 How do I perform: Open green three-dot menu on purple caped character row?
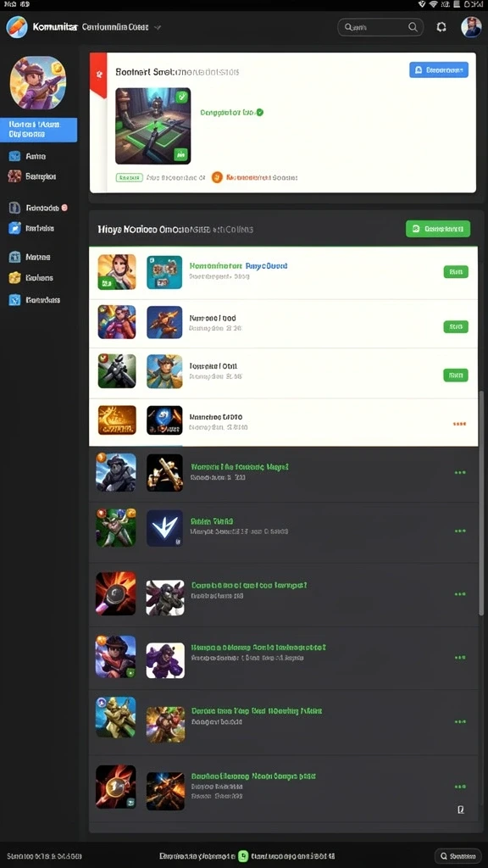460,658
